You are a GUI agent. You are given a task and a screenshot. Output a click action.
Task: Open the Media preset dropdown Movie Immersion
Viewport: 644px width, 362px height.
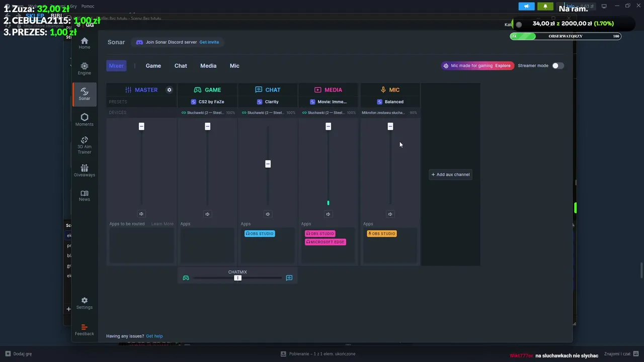pyautogui.click(x=328, y=102)
